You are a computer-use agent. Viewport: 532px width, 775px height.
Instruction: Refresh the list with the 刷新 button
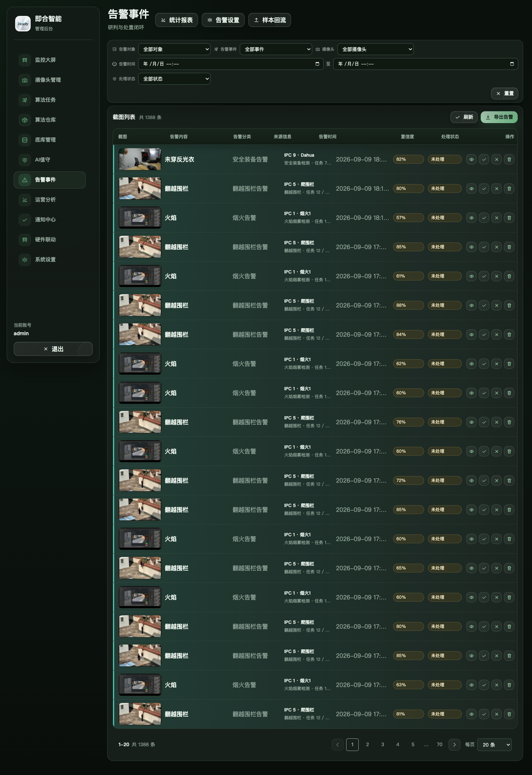pyautogui.click(x=464, y=117)
